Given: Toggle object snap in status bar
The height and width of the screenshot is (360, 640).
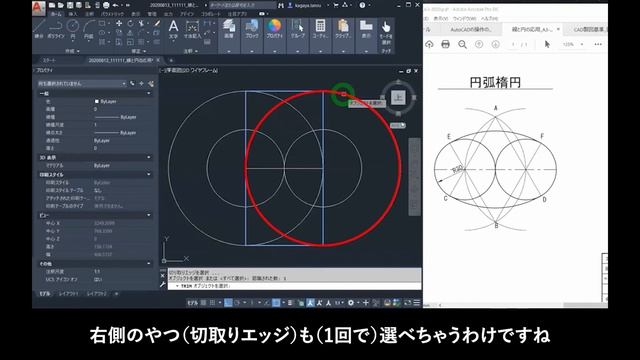Looking at the screenshot, I should pyautogui.click(x=276, y=303).
